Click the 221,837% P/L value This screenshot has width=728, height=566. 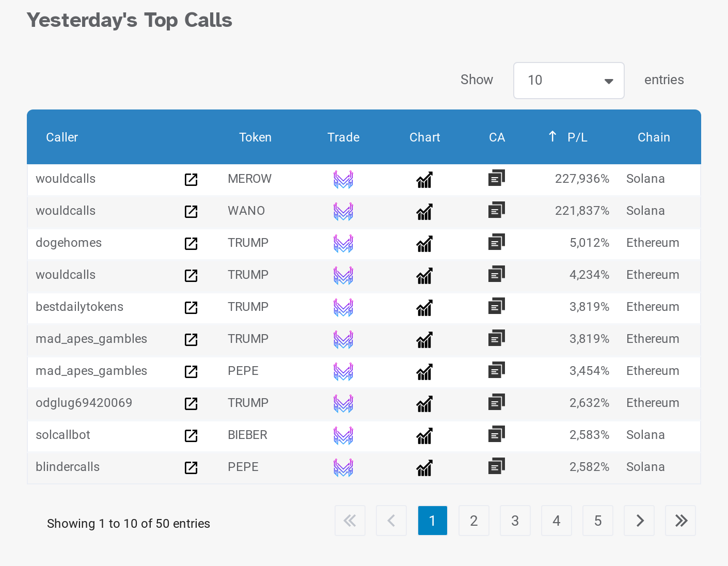point(582,211)
